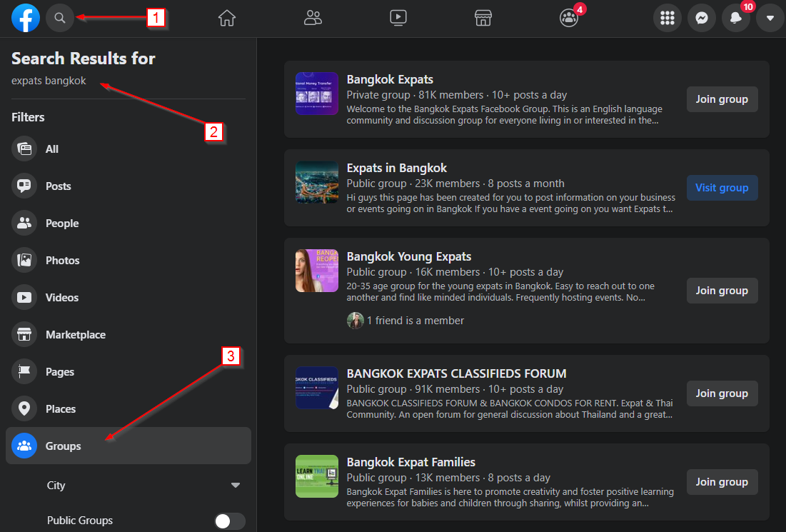This screenshot has height=532, width=786.
Task: Visit group Expats in Bangkok
Action: pyautogui.click(x=722, y=188)
